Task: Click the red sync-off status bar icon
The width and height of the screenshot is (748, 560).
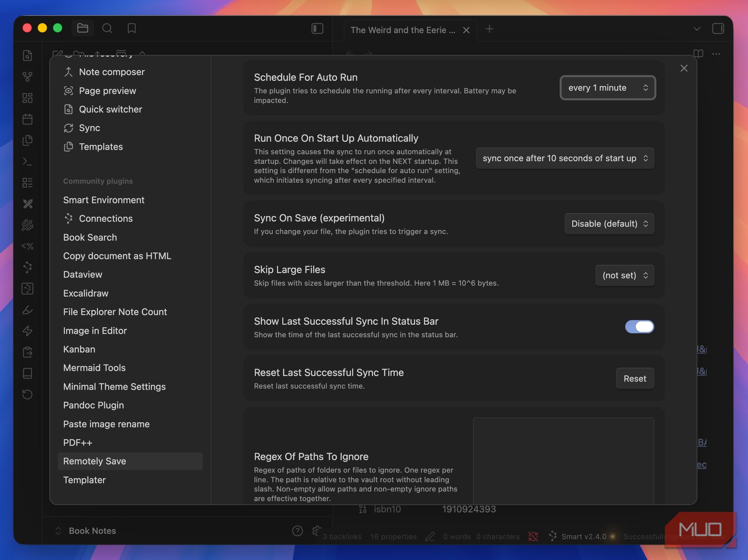Action: tap(533, 536)
